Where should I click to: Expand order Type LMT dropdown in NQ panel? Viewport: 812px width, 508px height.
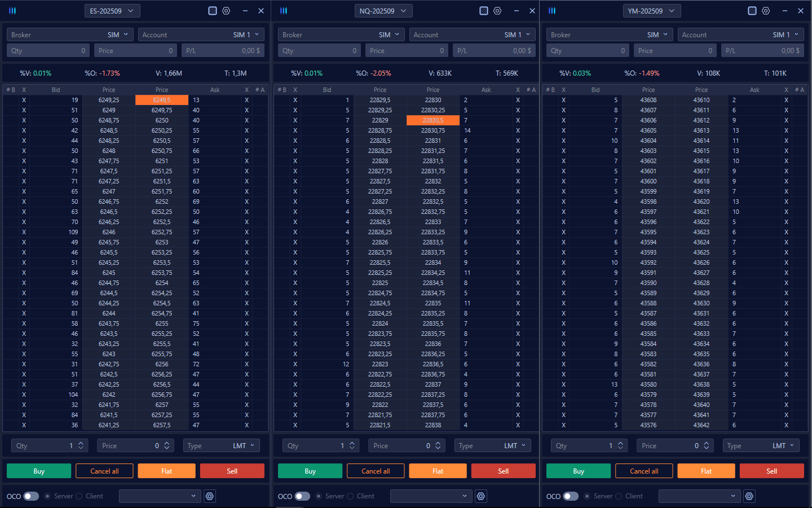pos(492,446)
